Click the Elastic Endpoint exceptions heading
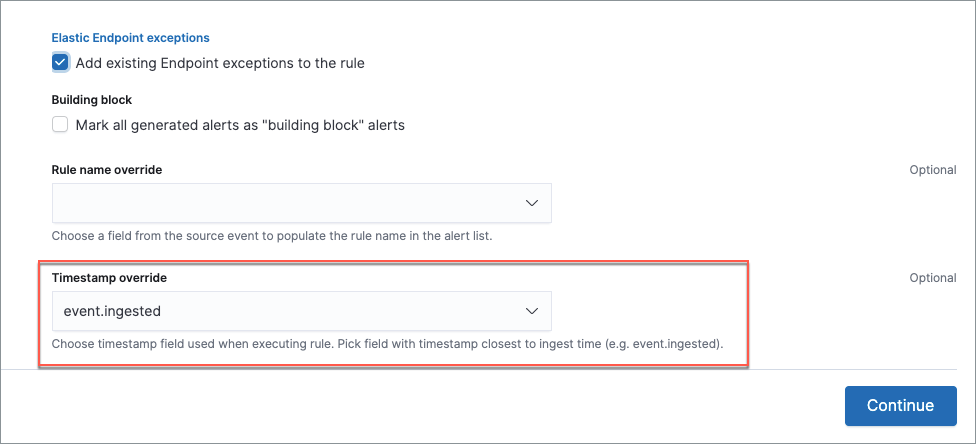 [130, 38]
